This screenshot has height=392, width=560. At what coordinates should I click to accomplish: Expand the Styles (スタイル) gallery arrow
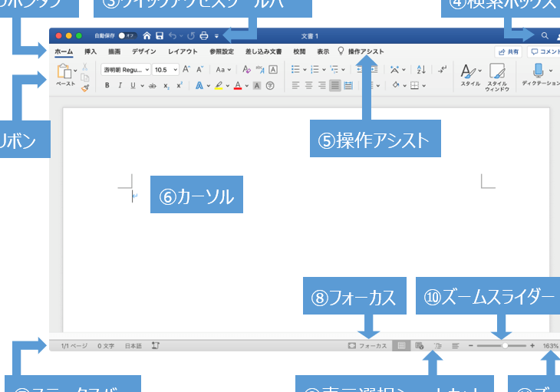pyautogui.click(x=479, y=71)
